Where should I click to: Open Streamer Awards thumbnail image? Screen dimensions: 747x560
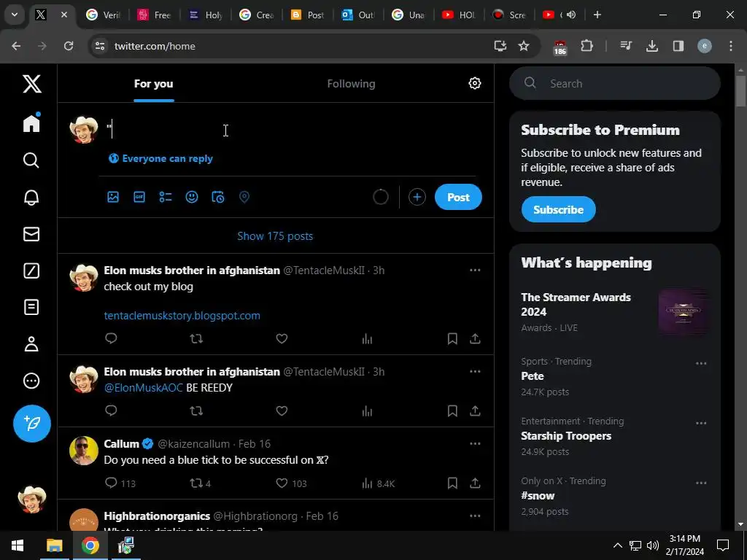(x=683, y=311)
